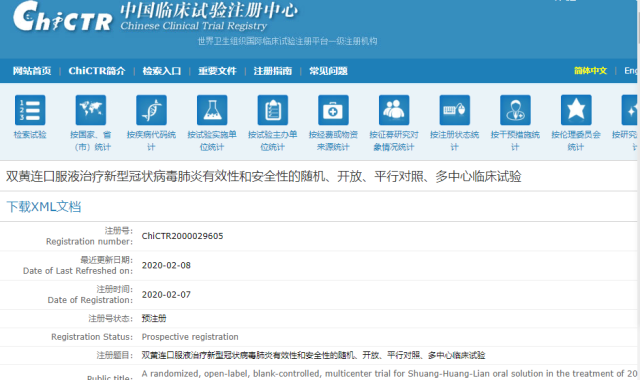Open the ChiCTR简介 menu item
The height and width of the screenshot is (380, 640).
[97, 71]
